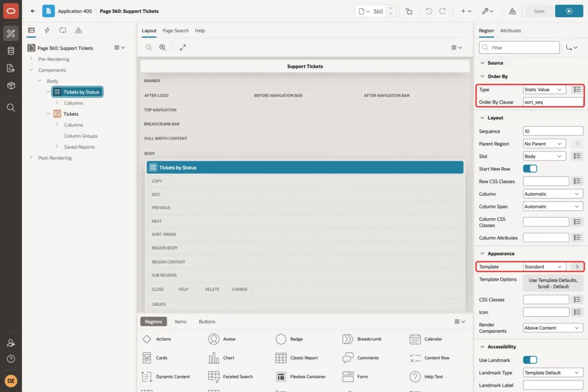The image size is (588, 392).
Task: Select the Items gallery tab
Action: click(x=180, y=321)
